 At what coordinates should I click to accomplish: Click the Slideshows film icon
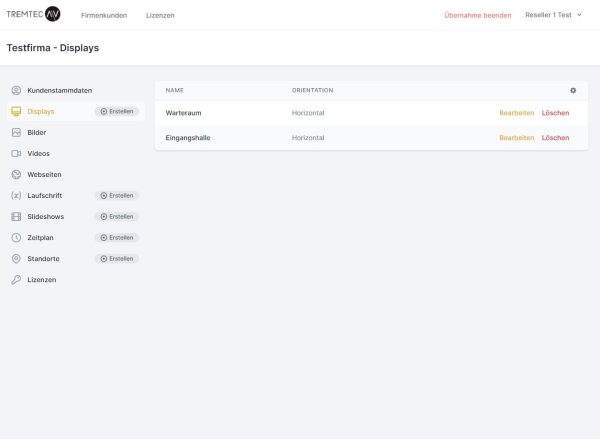coord(16,216)
